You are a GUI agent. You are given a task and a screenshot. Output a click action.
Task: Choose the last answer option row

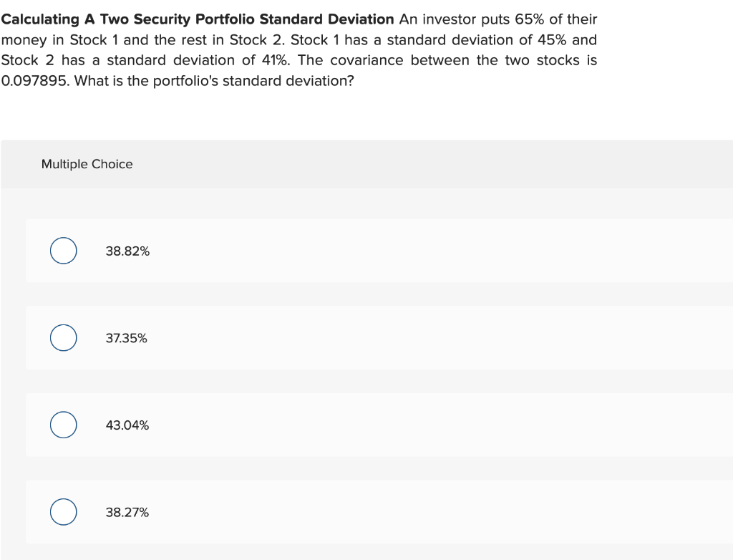[x=358, y=511]
